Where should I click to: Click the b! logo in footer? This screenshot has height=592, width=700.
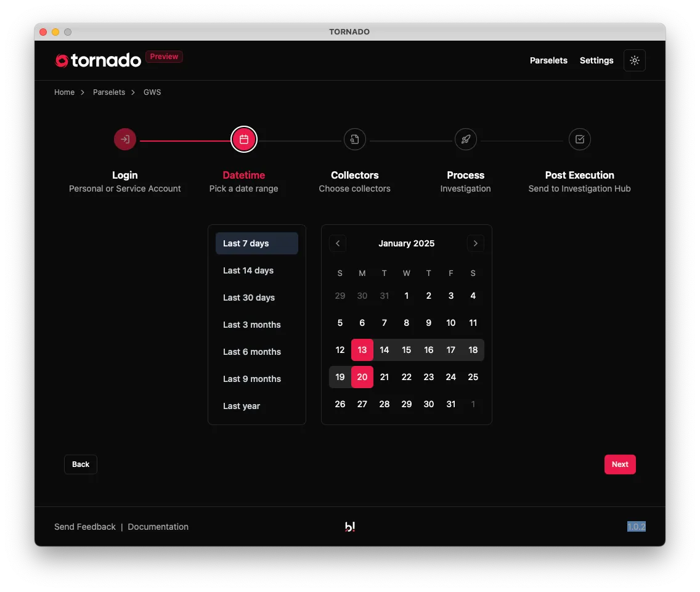[350, 527]
